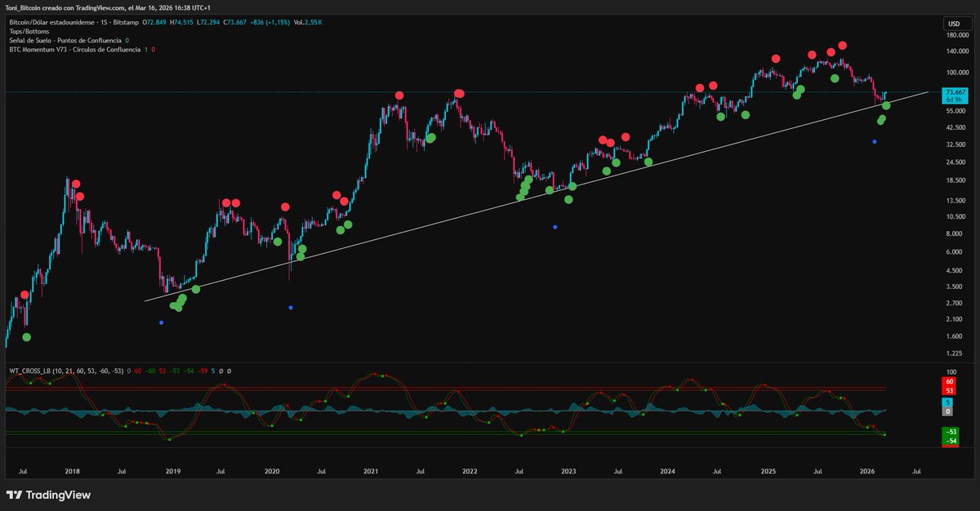Click 2025 on the time axis
Image resolution: width=980 pixels, height=511 pixels.
(768, 471)
